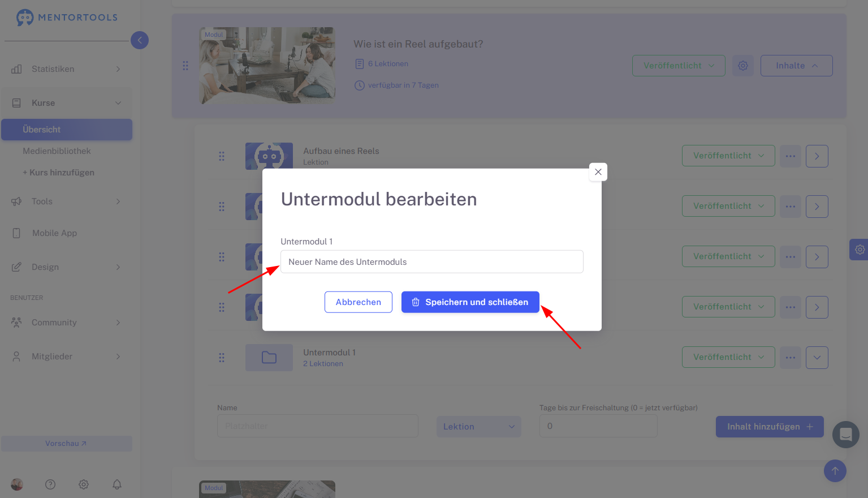The width and height of the screenshot is (868, 498).
Task: Expand the Statistiken sidebar menu
Action: [x=67, y=69]
